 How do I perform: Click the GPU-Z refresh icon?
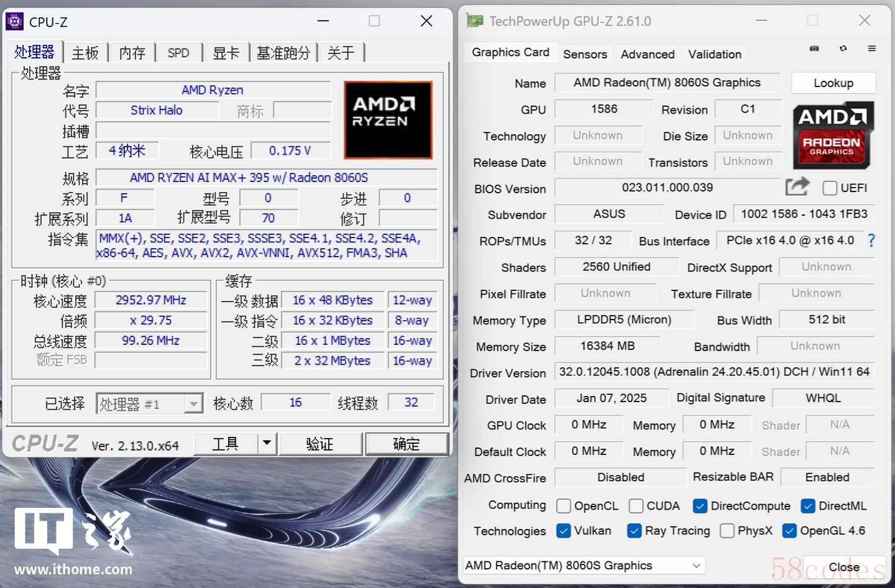(x=843, y=48)
